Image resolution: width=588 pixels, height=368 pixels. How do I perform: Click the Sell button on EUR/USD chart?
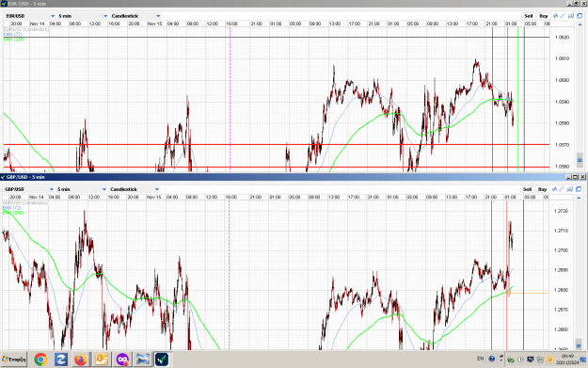529,16
